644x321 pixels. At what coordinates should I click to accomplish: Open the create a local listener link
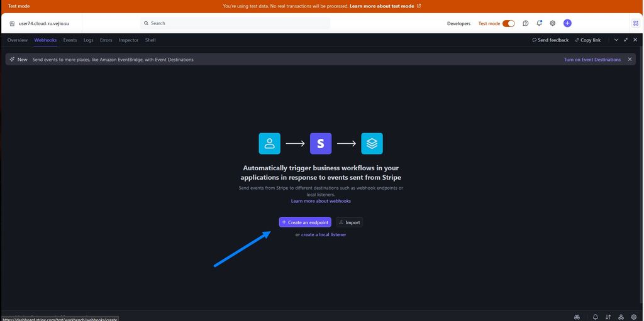pos(324,234)
